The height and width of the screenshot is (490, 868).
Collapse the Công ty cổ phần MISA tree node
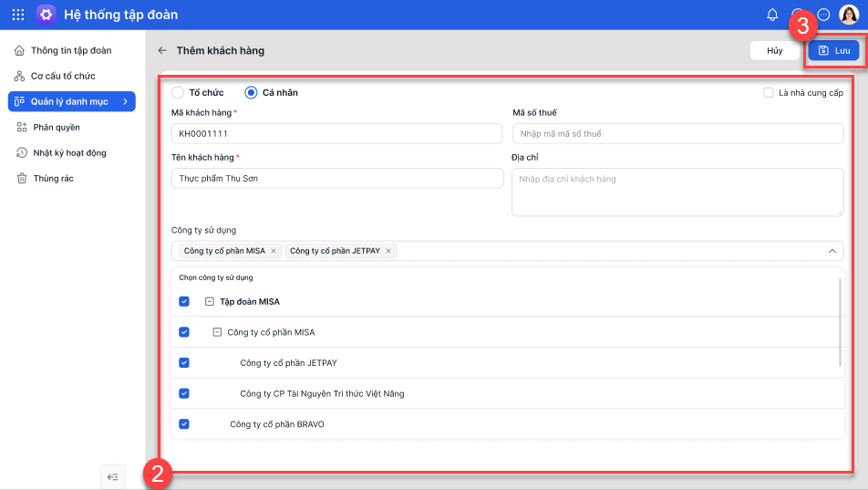coord(217,332)
